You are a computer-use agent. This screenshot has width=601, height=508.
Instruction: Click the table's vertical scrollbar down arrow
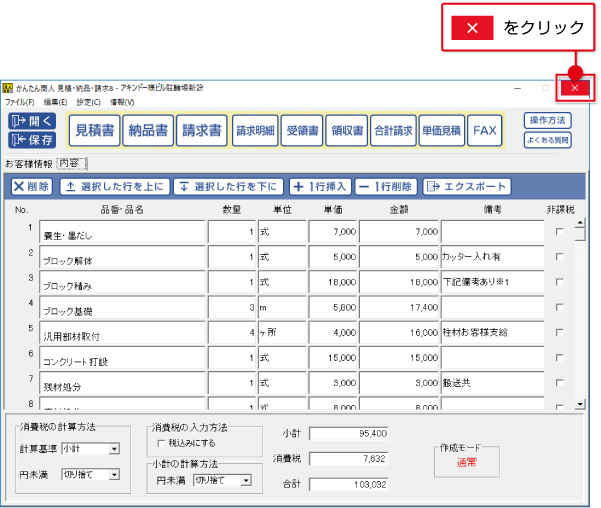coord(579,405)
